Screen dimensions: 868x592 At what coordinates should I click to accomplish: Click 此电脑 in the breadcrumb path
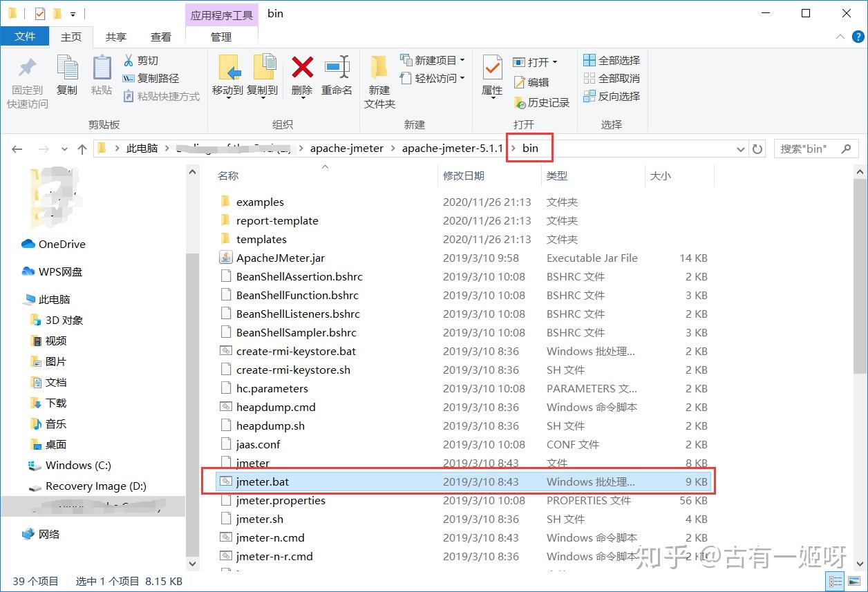(x=142, y=149)
